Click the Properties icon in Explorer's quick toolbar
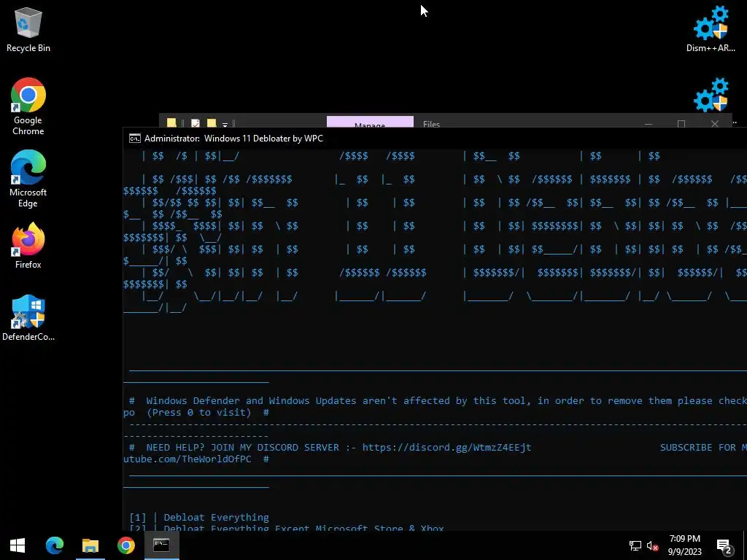Screen dimensions: 747x560 click(x=196, y=122)
